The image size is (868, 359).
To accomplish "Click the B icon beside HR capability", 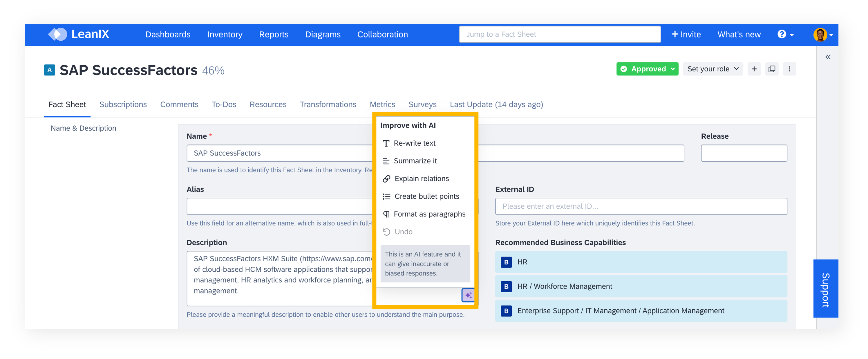I will 506,262.
